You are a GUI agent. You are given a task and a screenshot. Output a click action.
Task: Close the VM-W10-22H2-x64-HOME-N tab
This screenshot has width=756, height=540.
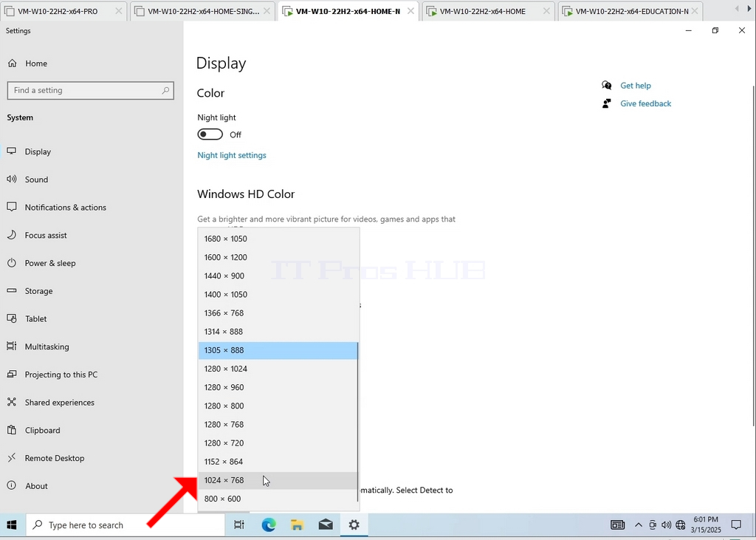[410, 11]
